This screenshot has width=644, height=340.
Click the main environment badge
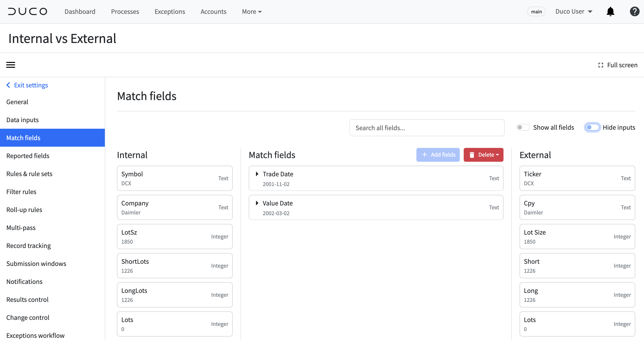(536, 11)
